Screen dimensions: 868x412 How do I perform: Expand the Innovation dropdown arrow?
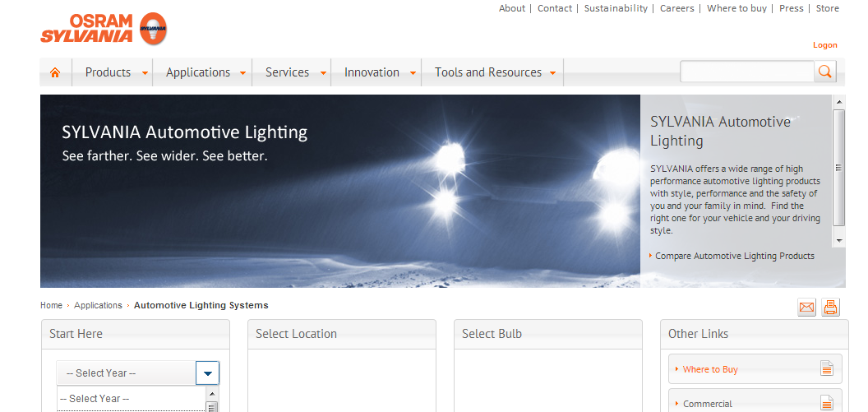coord(413,73)
